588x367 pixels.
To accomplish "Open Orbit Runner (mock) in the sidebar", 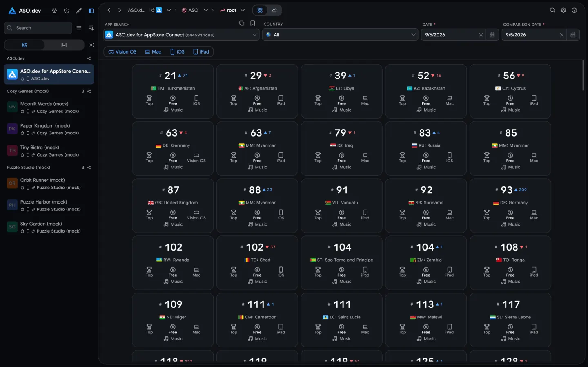I will tap(49, 183).
